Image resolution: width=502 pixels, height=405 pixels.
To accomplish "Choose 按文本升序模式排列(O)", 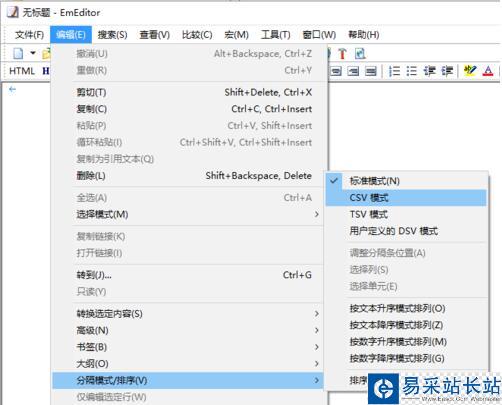I will pyautogui.click(x=406, y=308).
